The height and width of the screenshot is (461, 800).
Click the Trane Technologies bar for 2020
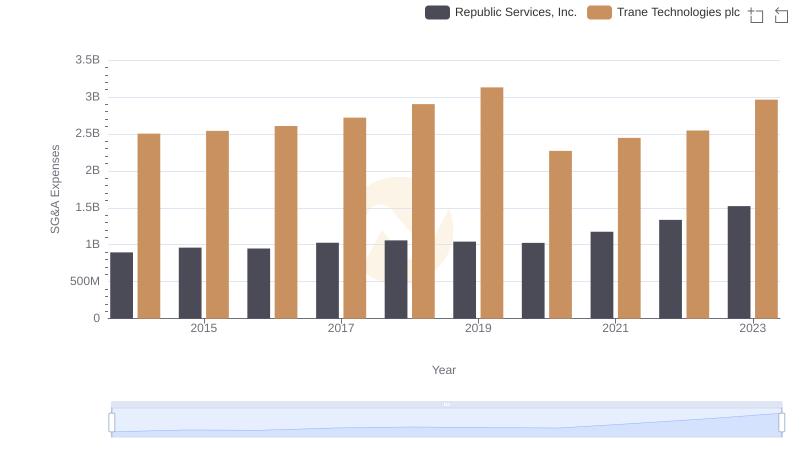pyautogui.click(x=560, y=235)
